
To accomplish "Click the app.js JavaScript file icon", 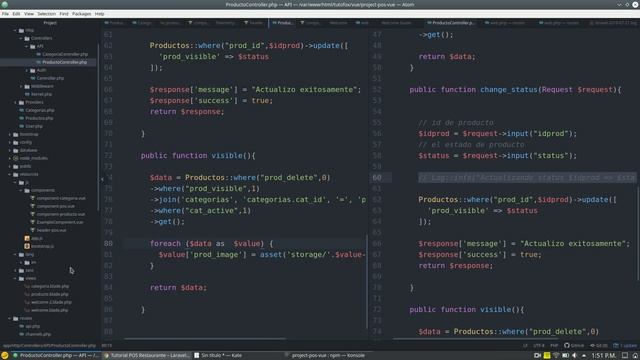I will [27, 238].
